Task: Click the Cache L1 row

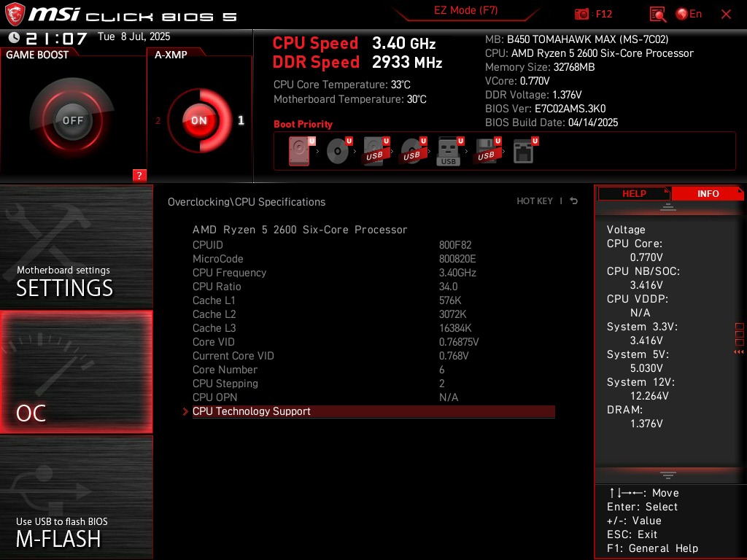Action: (x=373, y=300)
